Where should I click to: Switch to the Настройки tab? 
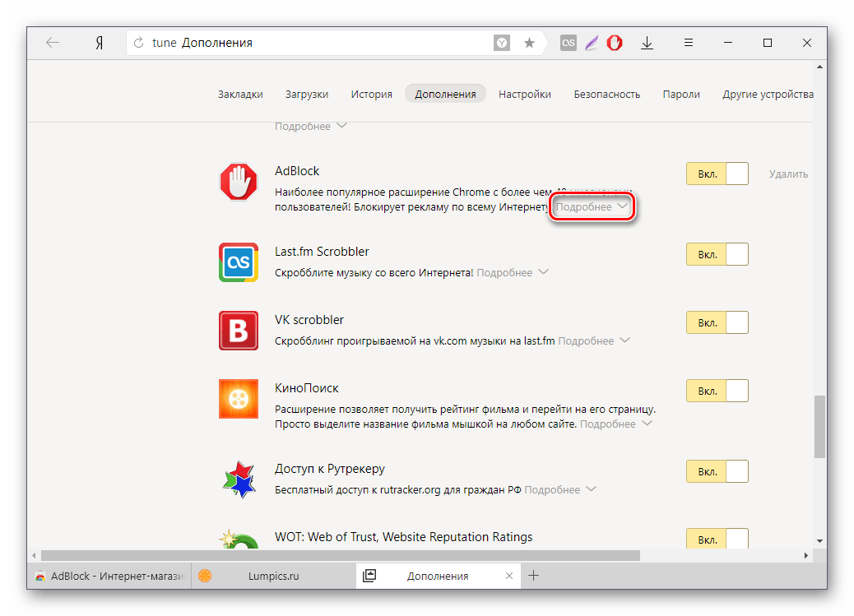(525, 94)
